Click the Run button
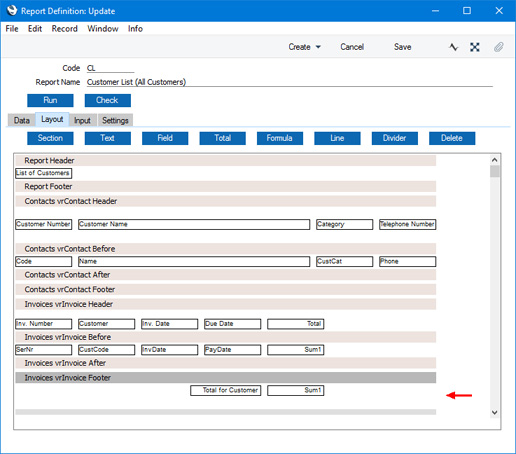This screenshot has height=454, width=516. pos(50,100)
